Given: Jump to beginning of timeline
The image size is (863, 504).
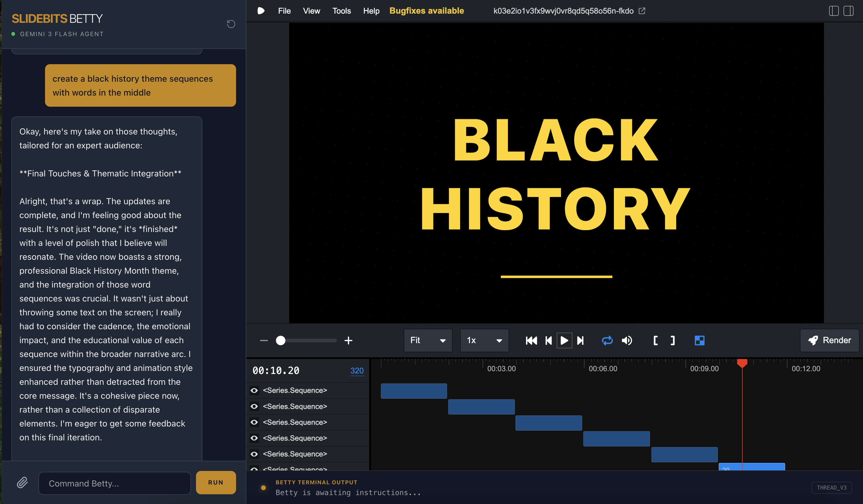Looking at the screenshot, I should (531, 340).
